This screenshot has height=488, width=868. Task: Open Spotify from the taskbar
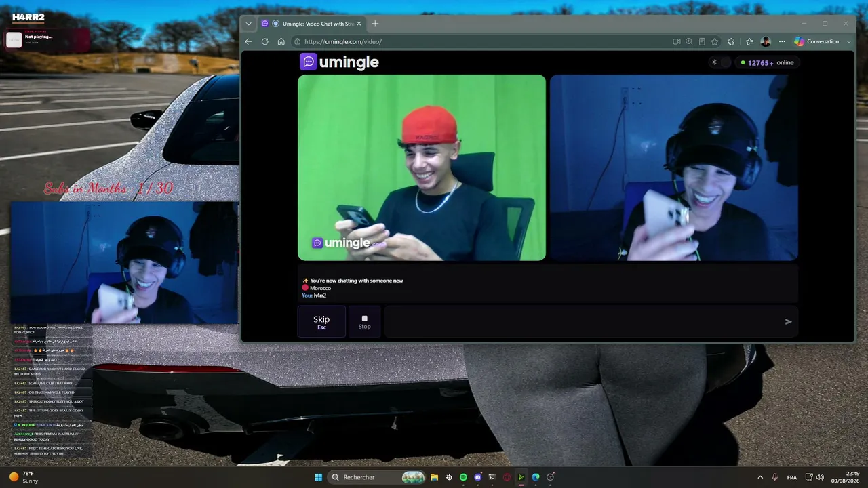(463, 477)
